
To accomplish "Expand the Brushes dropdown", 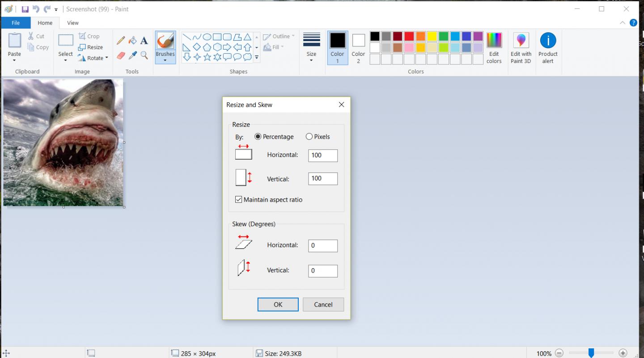I will coord(165,60).
